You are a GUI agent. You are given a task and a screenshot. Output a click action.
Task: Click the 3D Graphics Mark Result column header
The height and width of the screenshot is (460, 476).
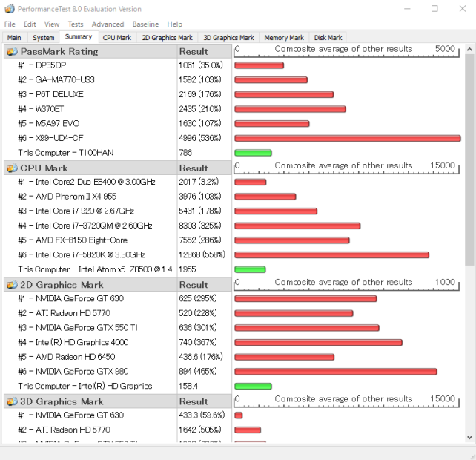(x=205, y=401)
